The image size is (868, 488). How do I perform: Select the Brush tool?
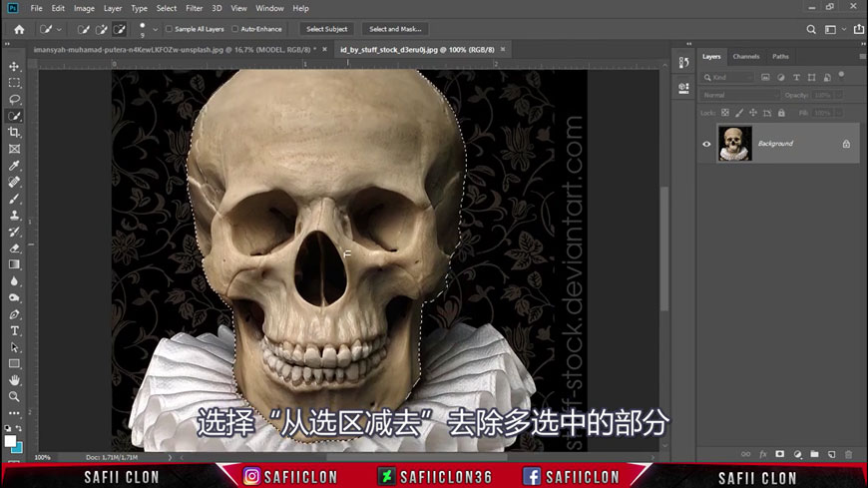(14, 199)
